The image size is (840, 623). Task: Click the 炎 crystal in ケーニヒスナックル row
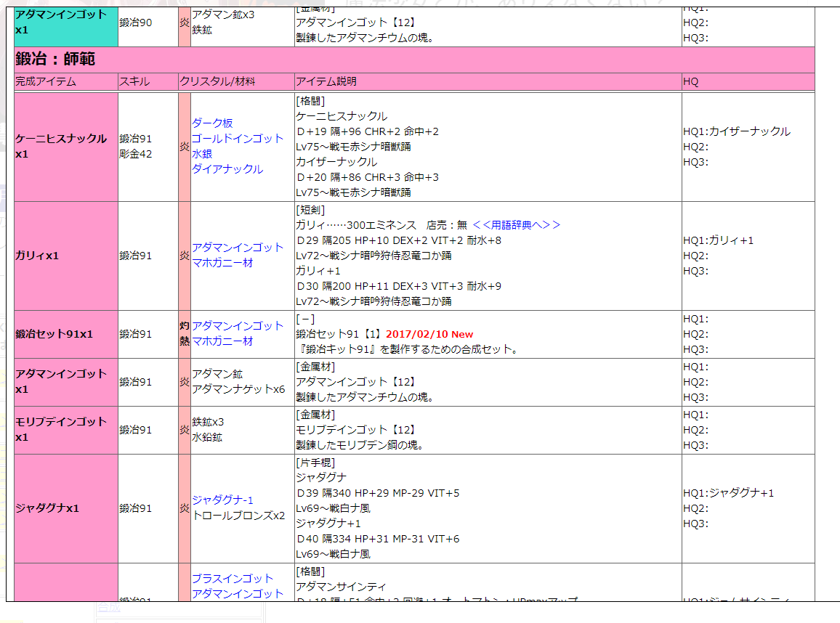(185, 147)
